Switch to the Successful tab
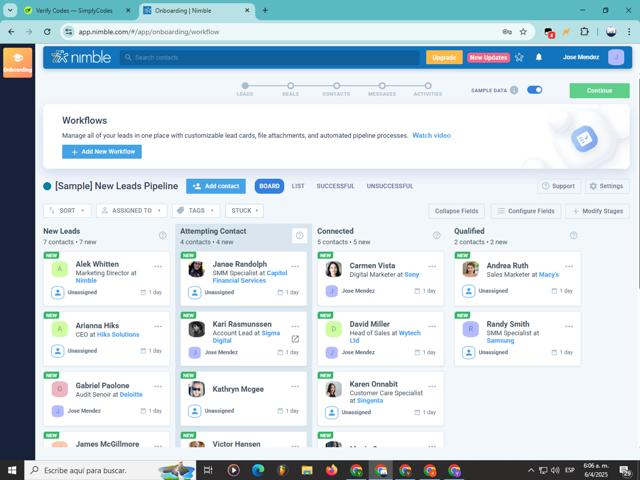Image resolution: width=640 pixels, height=480 pixels. click(335, 186)
